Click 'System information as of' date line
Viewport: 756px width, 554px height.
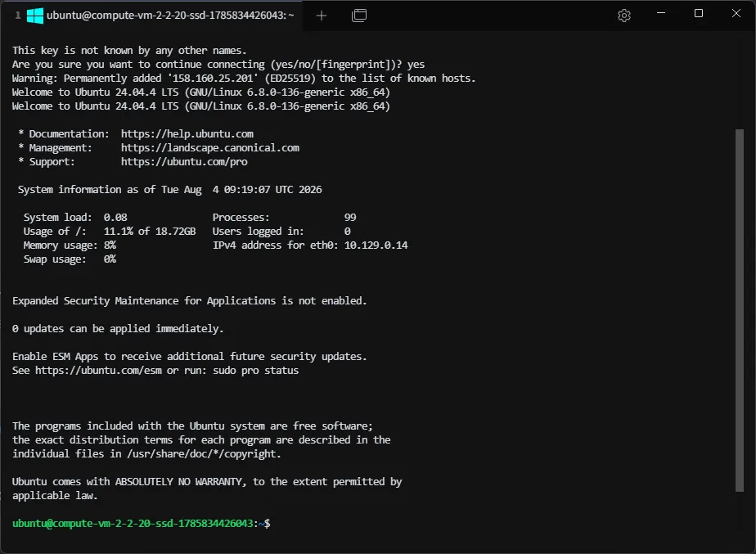[x=169, y=190]
